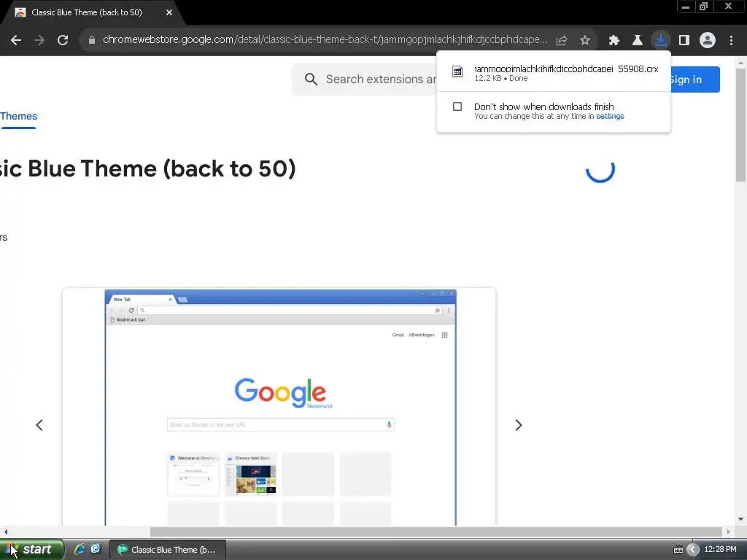Click the horizontal scrollbar thumb
The image size is (747, 560).
(436, 532)
